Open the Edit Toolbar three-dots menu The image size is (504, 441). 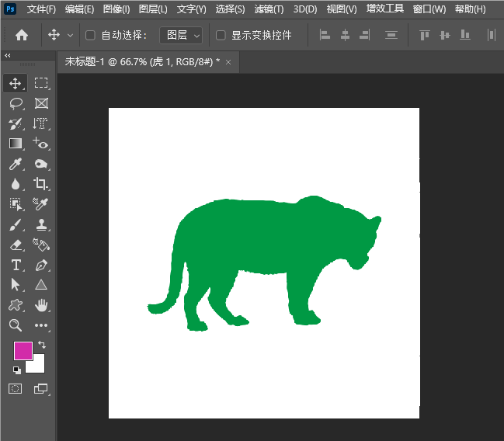(x=41, y=325)
